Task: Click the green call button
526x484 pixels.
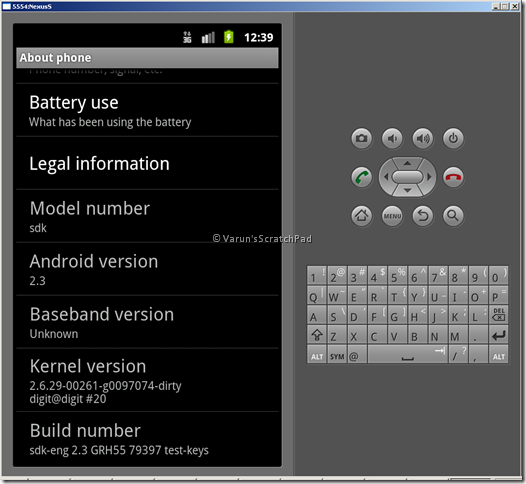Action: [362, 177]
